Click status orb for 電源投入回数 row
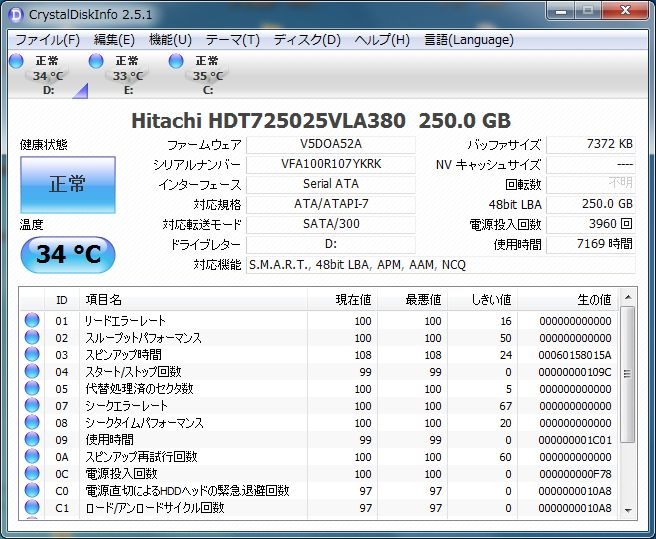 click(x=32, y=474)
